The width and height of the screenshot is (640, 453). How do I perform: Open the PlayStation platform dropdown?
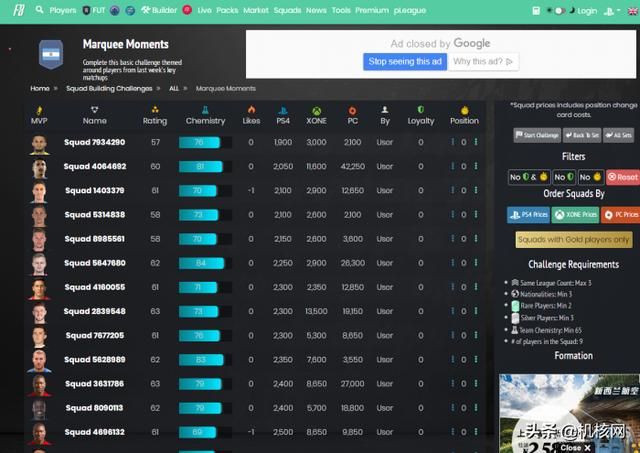pos(611,11)
